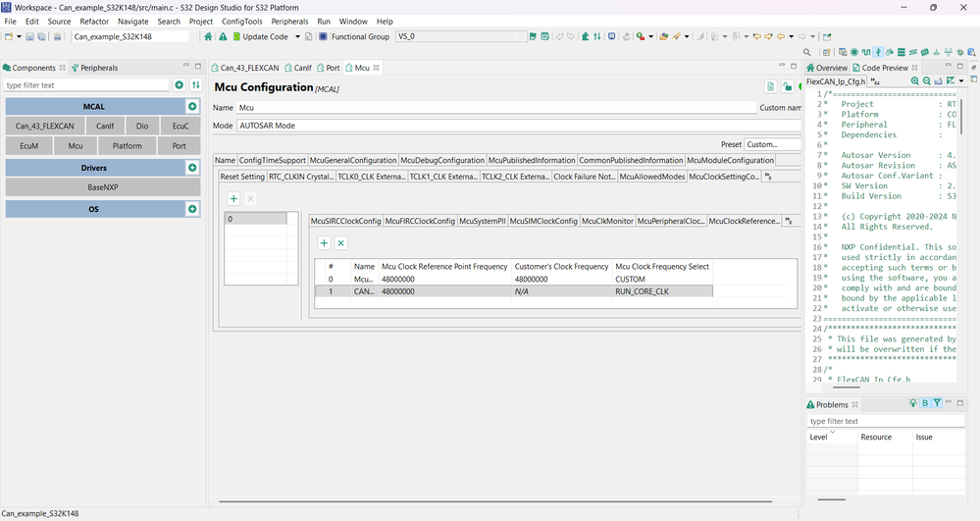Click the documentation page icon in Mcu Configuration

pos(771,87)
